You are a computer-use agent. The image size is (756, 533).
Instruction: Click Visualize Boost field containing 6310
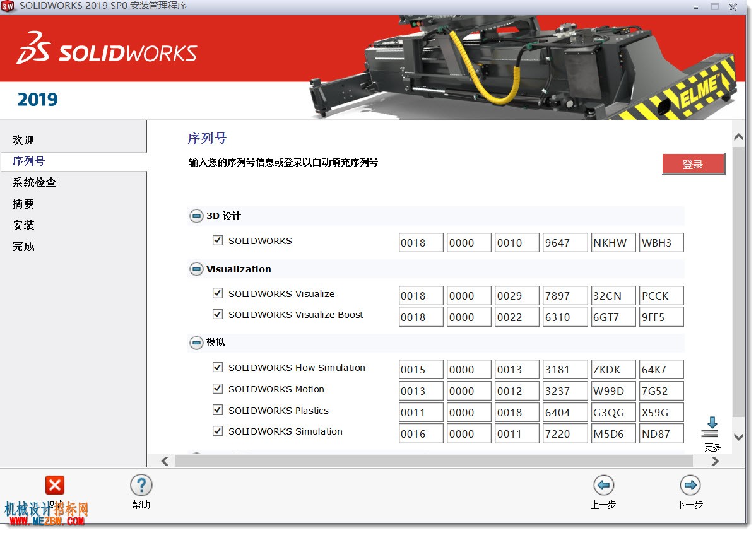pyautogui.click(x=565, y=317)
